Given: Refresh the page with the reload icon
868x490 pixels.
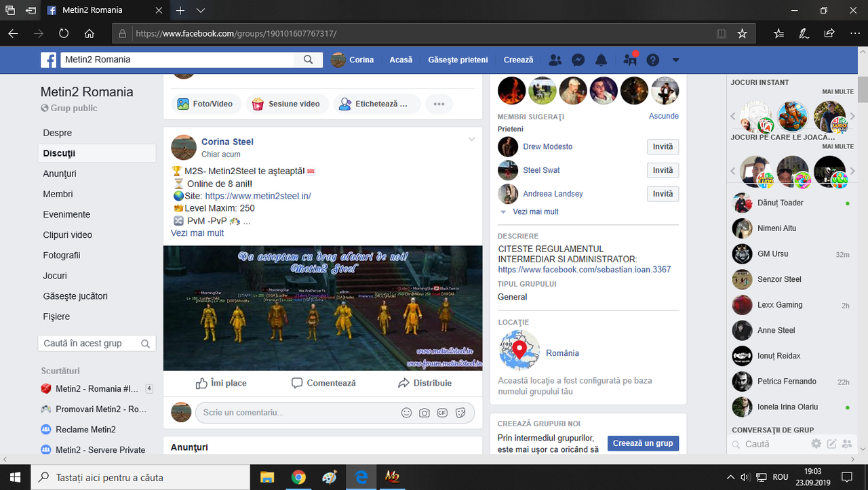Looking at the screenshot, I should [x=64, y=33].
